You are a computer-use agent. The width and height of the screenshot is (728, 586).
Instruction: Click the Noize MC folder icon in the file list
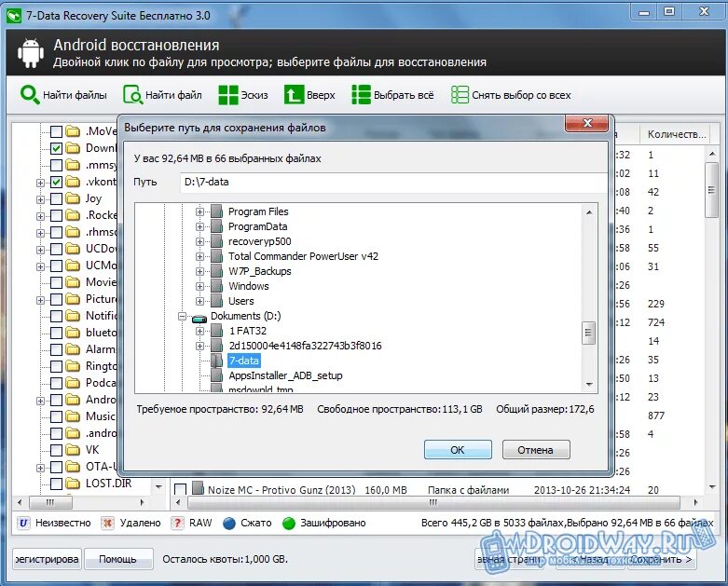(199, 488)
